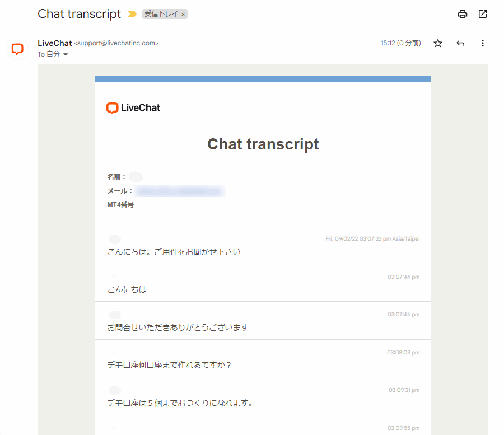Remove the 受信トレイ label via its x
The image size is (504, 435).
click(x=184, y=14)
